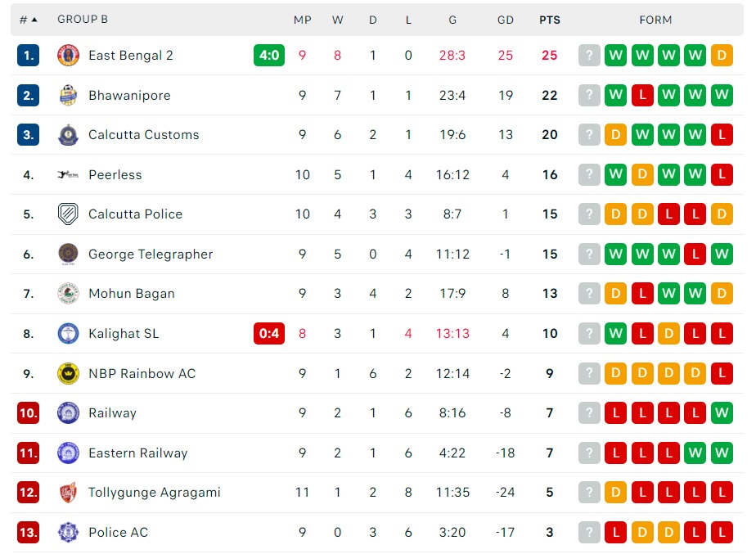The width and height of the screenshot is (756, 554).
Task: Sort standings by GD column header
Action: (506, 20)
